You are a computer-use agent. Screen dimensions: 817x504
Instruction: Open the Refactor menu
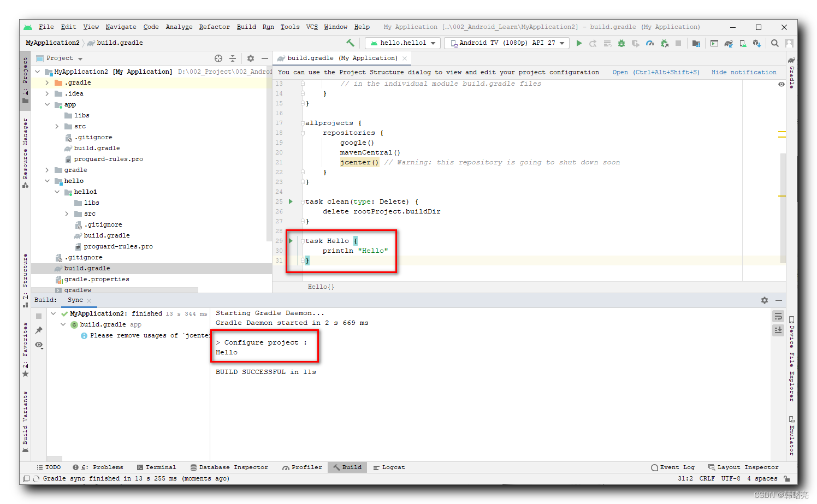point(214,27)
